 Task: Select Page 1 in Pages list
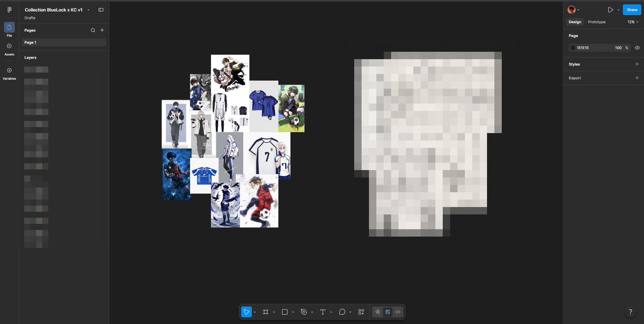pos(64,42)
